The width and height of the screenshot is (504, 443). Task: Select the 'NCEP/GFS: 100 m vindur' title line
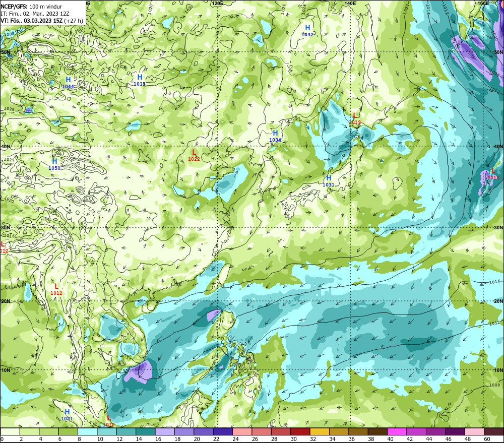[x=31, y=7]
